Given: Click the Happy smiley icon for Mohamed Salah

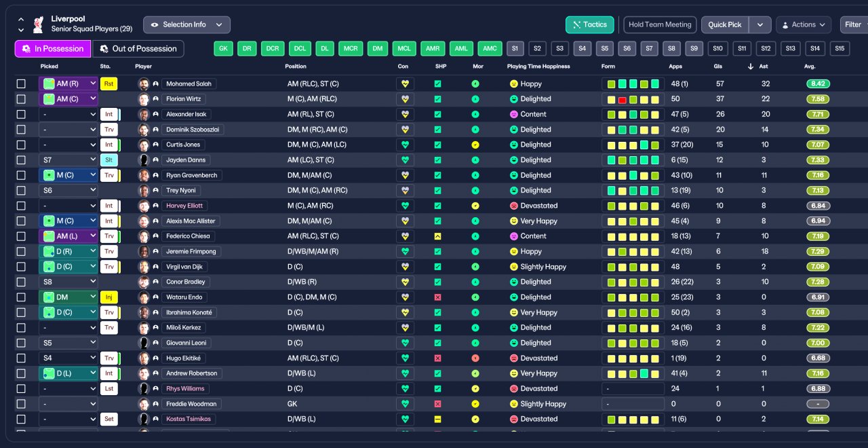Looking at the screenshot, I should [x=514, y=84].
